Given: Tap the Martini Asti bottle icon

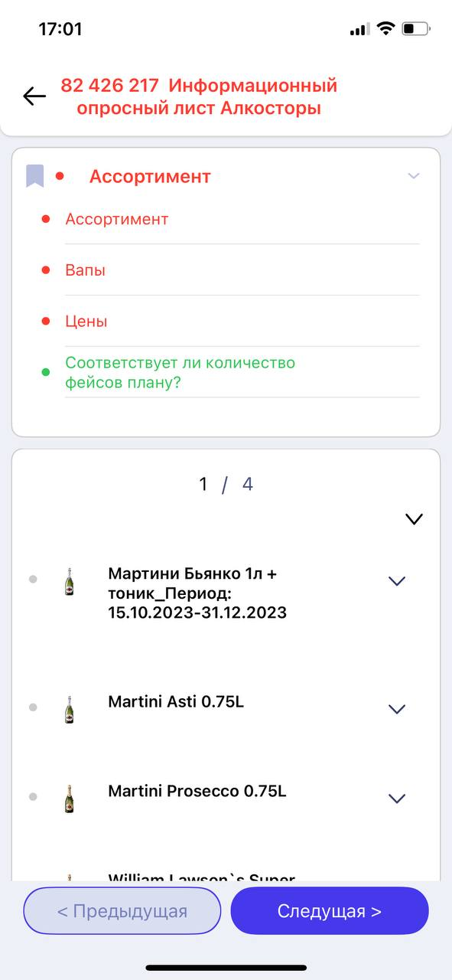Looking at the screenshot, I should pos(69,710).
